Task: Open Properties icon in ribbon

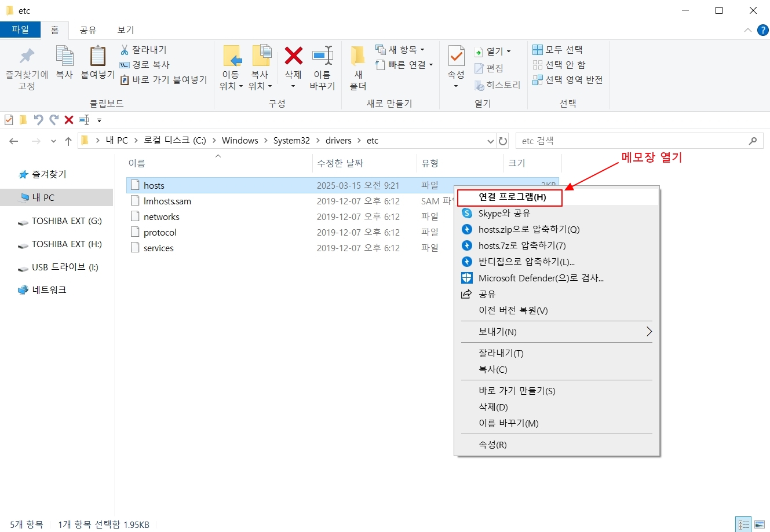Action: 456,57
